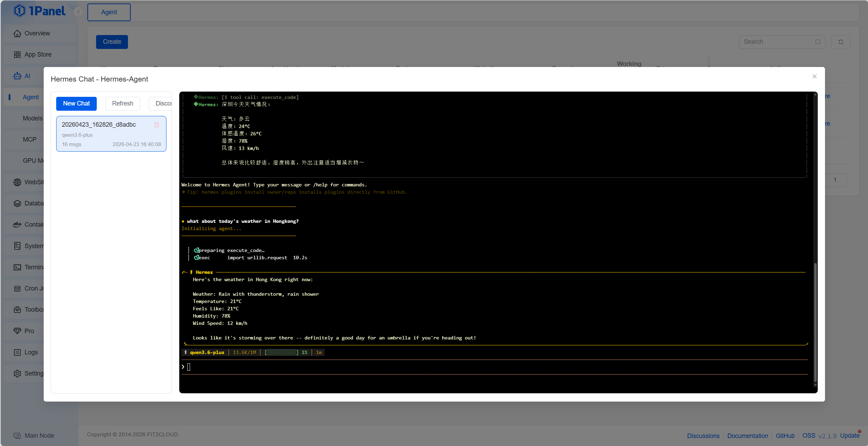The image size is (868, 446).
Task: Click the Terminal icon in sidebar
Action: [17, 267]
